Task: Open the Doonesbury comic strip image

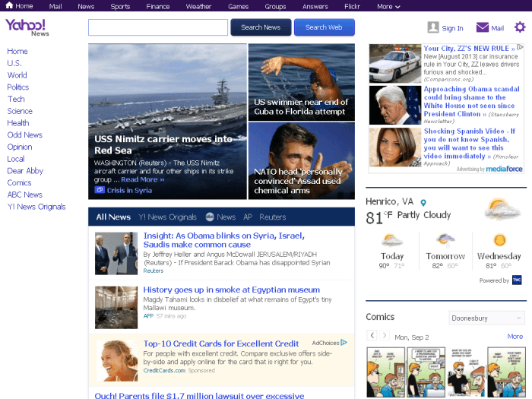Action: tap(446, 372)
